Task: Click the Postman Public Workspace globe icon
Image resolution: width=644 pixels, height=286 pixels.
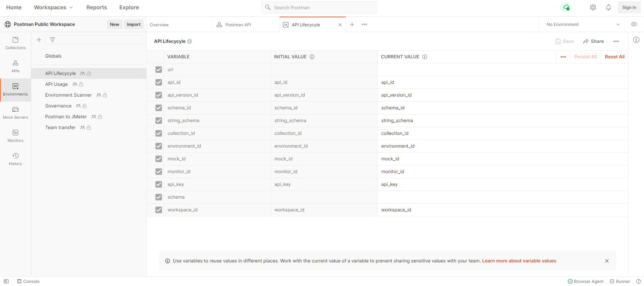Action: click(x=8, y=24)
